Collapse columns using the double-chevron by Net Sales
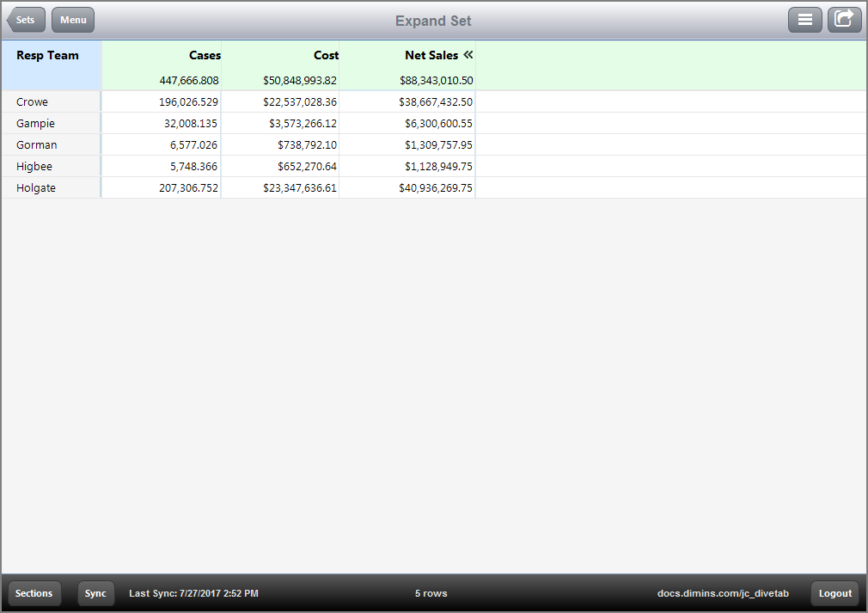The height and width of the screenshot is (613, 868). click(x=465, y=55)
